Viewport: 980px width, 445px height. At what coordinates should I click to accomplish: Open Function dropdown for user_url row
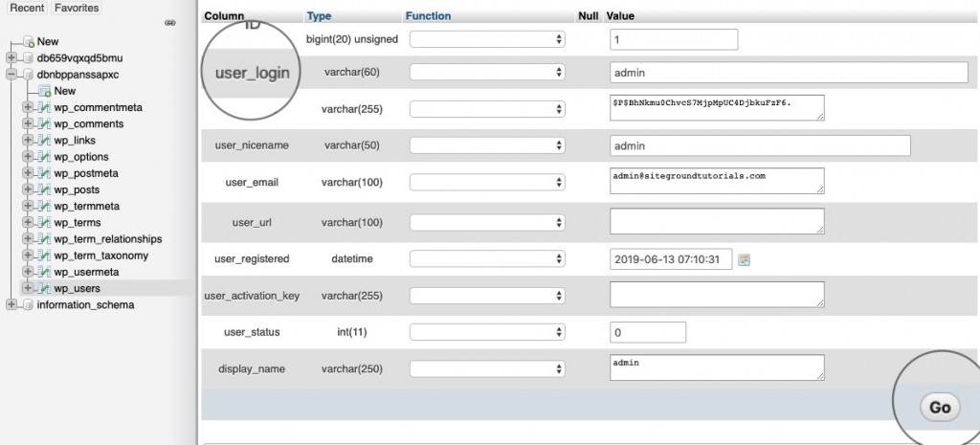click(487, 222)
